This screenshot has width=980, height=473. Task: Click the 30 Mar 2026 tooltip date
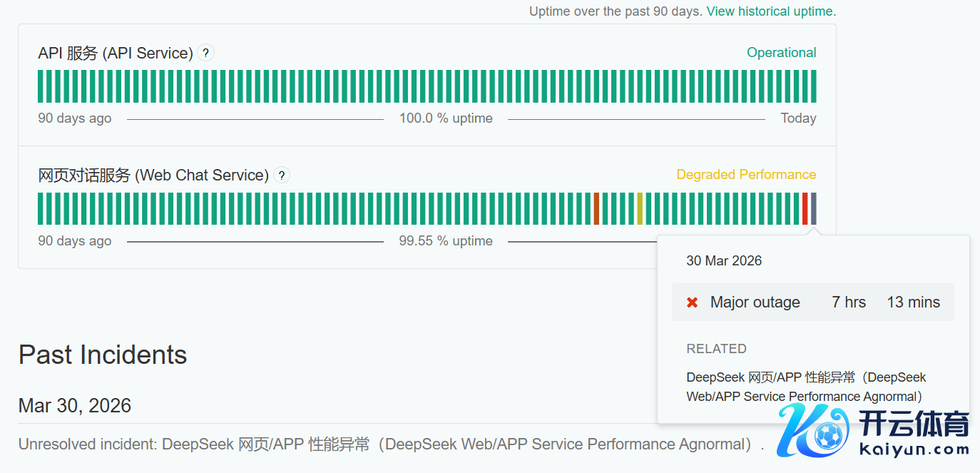724,261
